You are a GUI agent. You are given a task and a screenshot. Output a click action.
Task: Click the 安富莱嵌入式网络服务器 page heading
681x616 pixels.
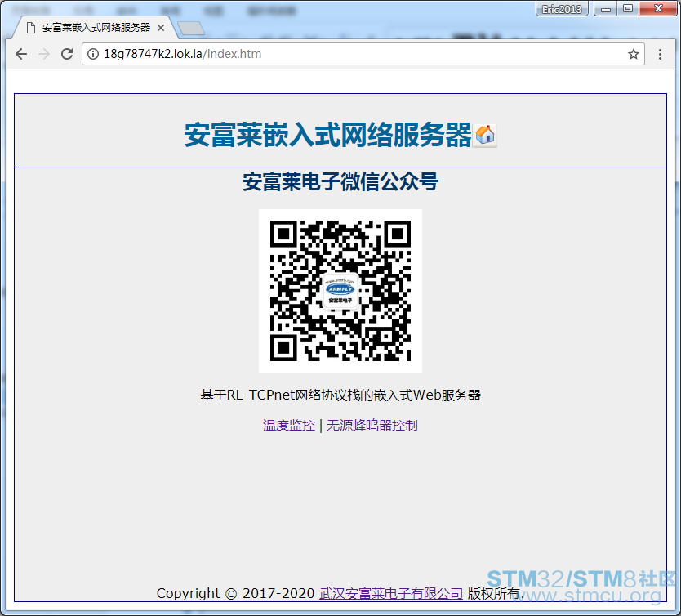click(328, 135)
